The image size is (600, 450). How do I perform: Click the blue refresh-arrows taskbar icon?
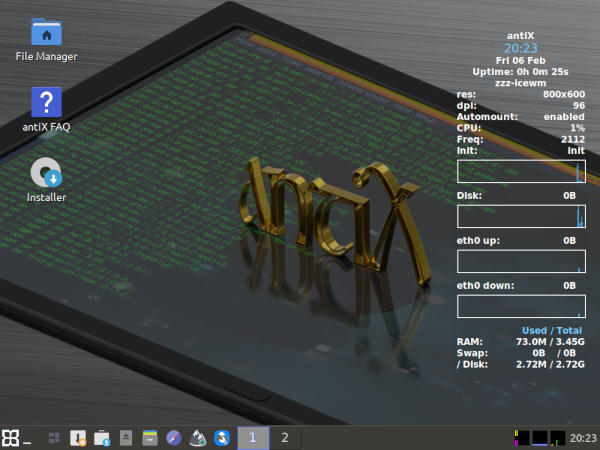221,437
